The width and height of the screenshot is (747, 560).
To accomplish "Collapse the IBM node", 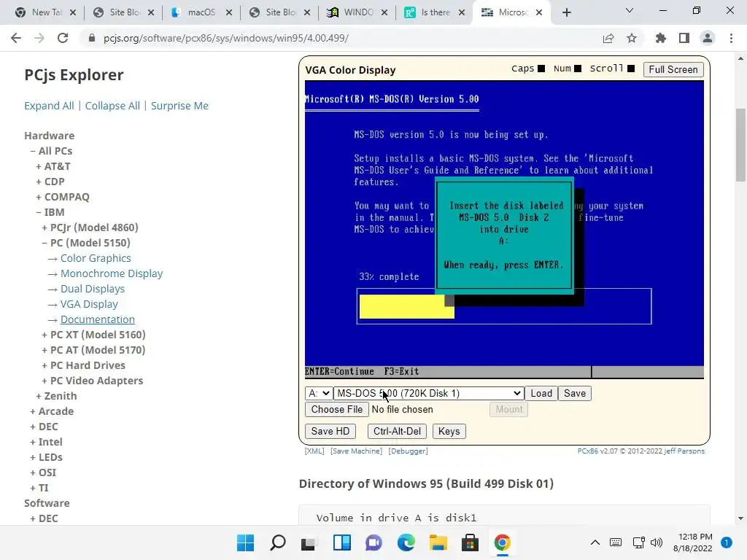I will coord(39,212).
